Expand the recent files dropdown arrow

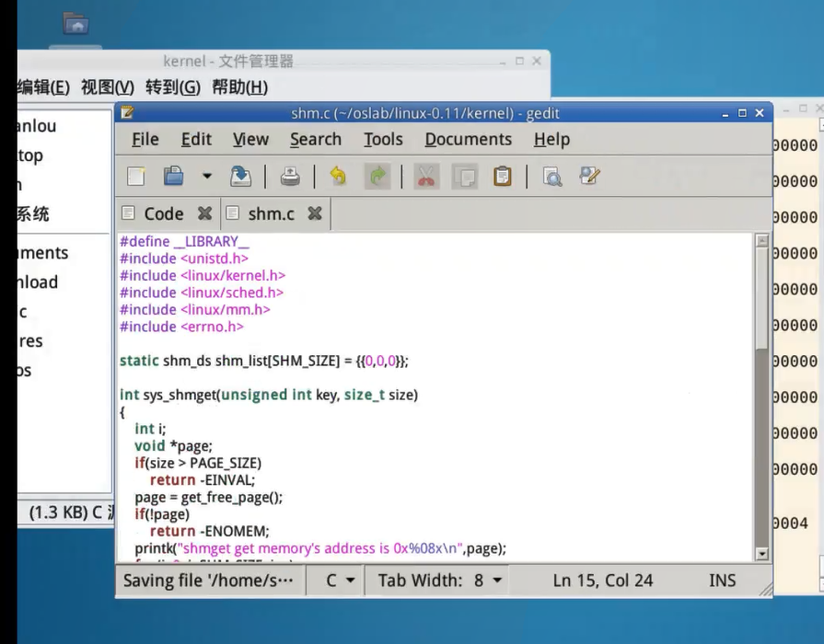pyautogui.click(x=206, y=176)
